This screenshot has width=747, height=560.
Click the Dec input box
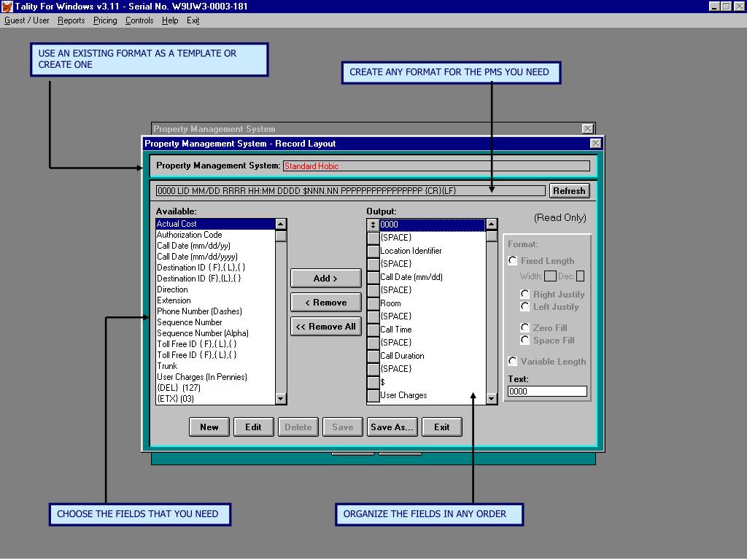[580, 276]
